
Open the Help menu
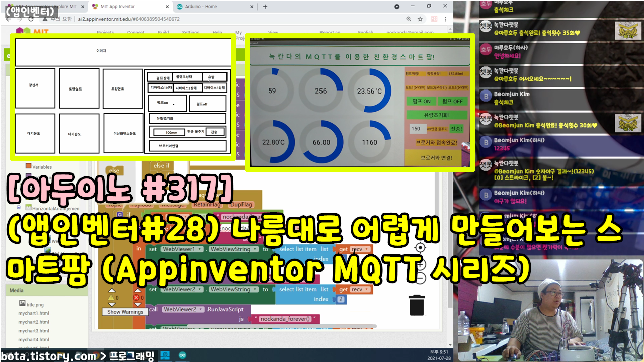(217, 33)
